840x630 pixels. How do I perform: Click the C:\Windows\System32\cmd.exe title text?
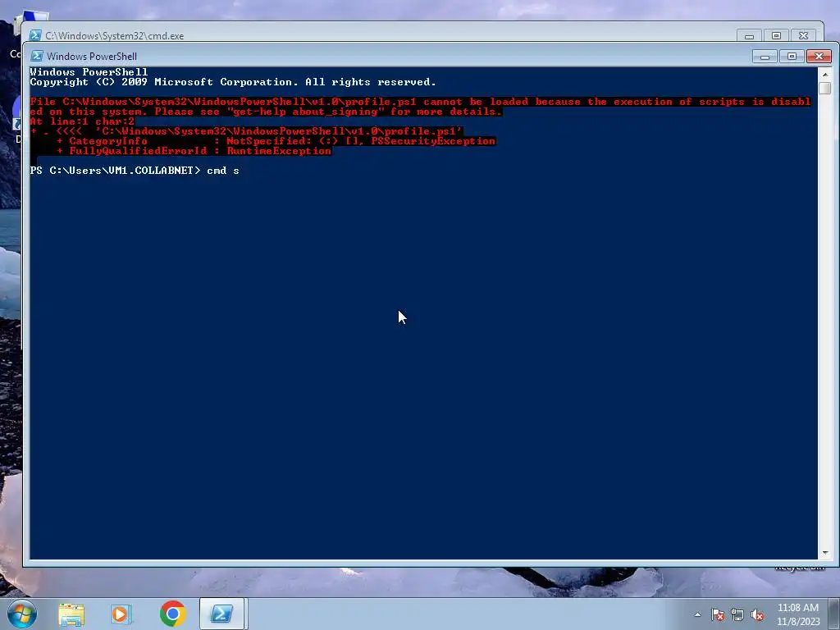click(115, 36)
